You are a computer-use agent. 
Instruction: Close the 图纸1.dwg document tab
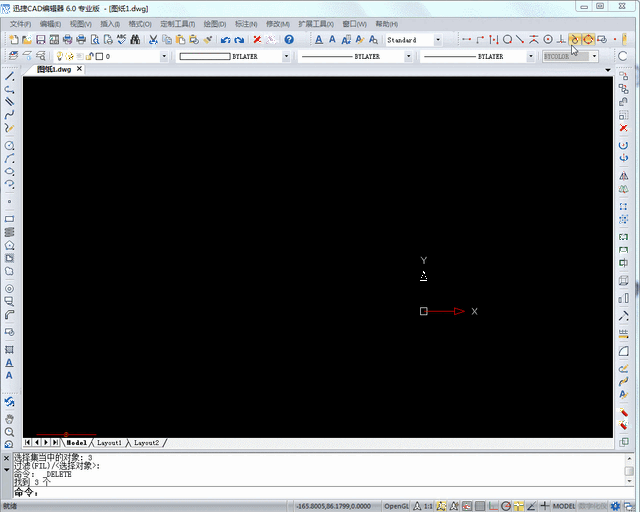pos(80,69)
